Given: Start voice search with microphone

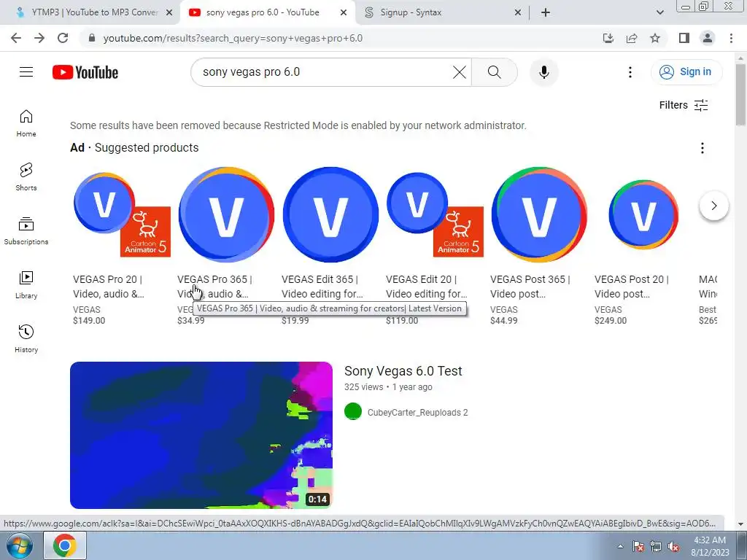Looking at the screenshot, I should click(543, 72).
